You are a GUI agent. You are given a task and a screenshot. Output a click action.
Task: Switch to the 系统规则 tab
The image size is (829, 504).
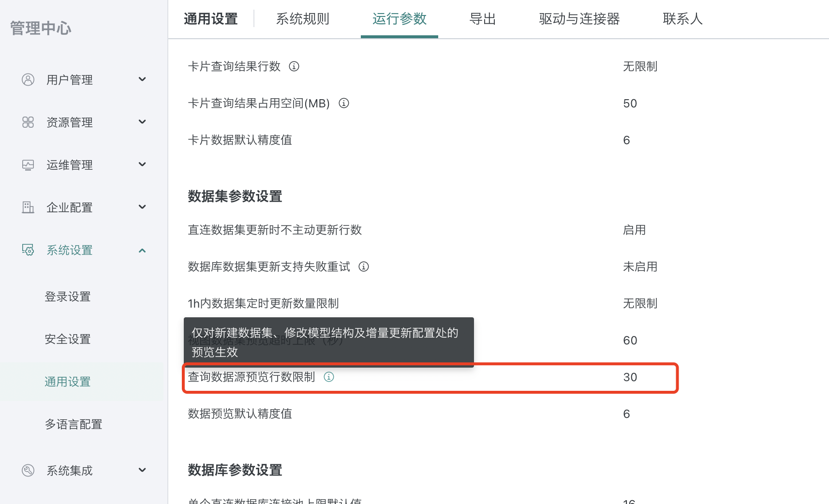tap(302, 19)
